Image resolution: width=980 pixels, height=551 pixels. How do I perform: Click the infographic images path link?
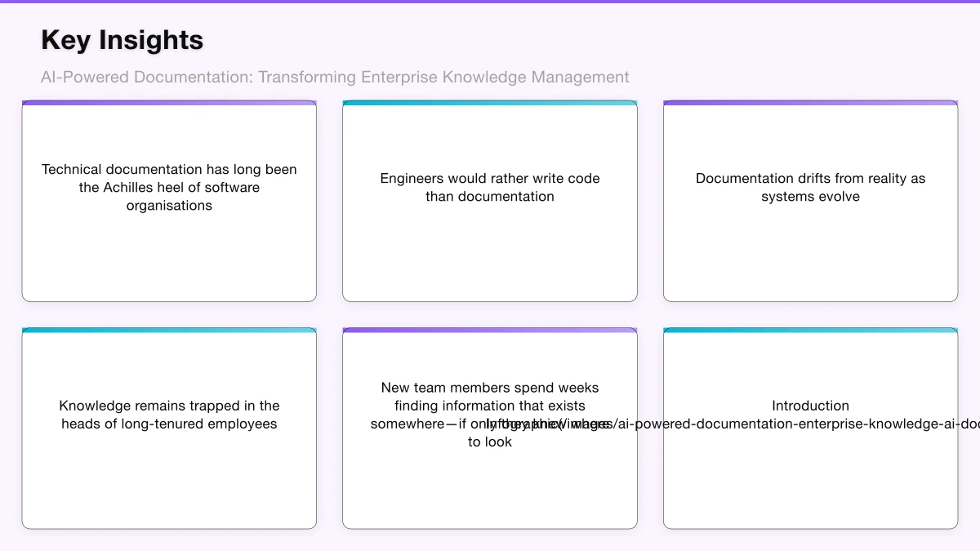[735, 424]
